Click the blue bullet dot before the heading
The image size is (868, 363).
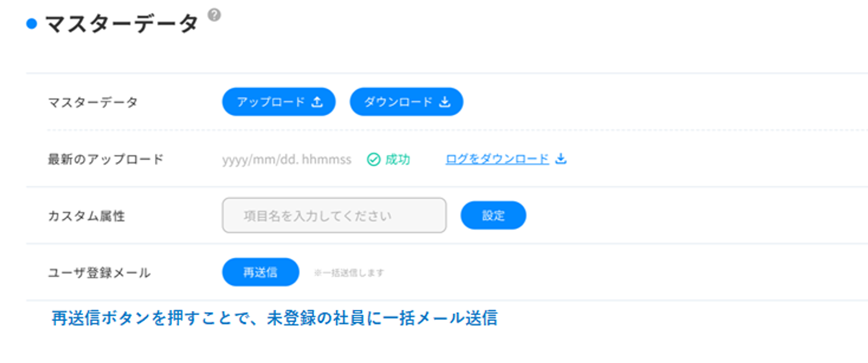click(32, 24)
